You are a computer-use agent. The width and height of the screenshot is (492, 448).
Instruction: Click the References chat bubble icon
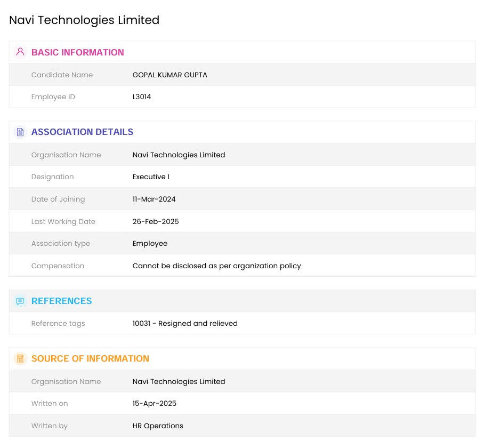pyautogui.click(x=20, y=301)
